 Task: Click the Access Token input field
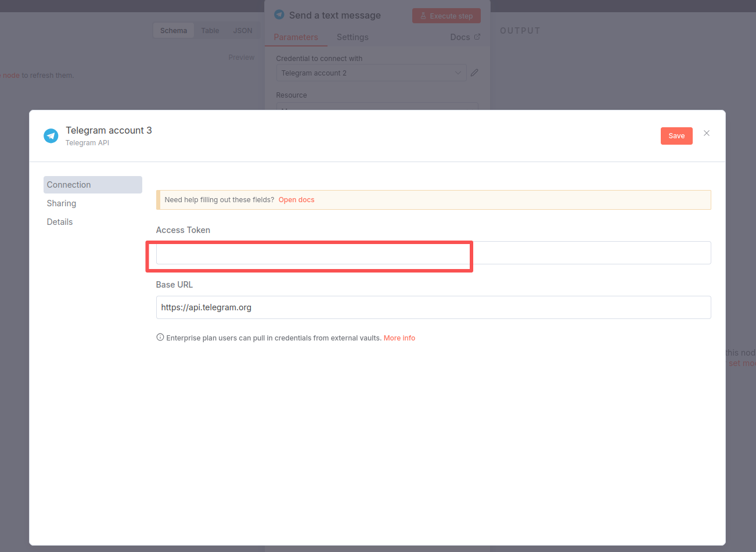433,253
